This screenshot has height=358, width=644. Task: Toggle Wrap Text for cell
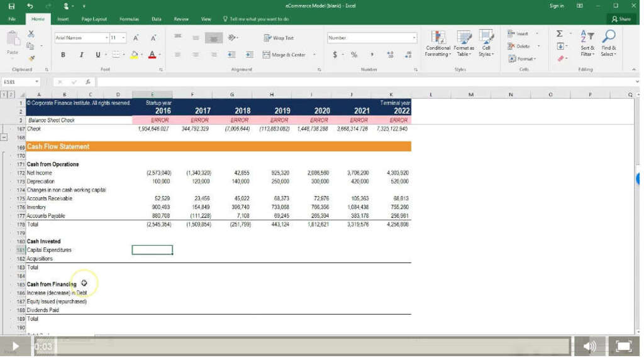tap(279, 38)
